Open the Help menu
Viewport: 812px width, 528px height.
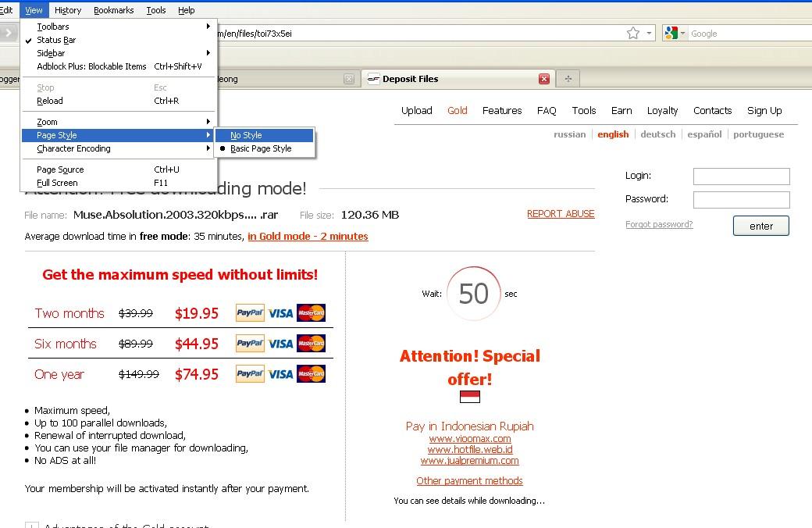(x=187, y=10)
